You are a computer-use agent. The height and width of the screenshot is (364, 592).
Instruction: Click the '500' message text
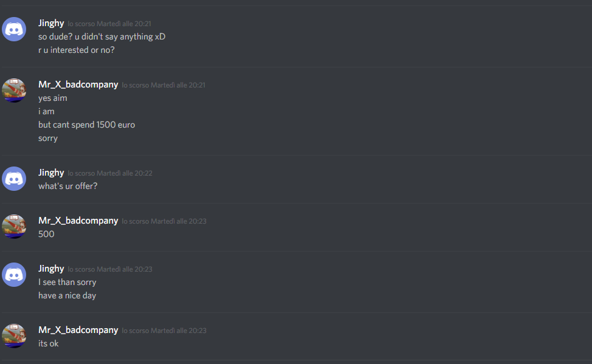click(46, 234)
